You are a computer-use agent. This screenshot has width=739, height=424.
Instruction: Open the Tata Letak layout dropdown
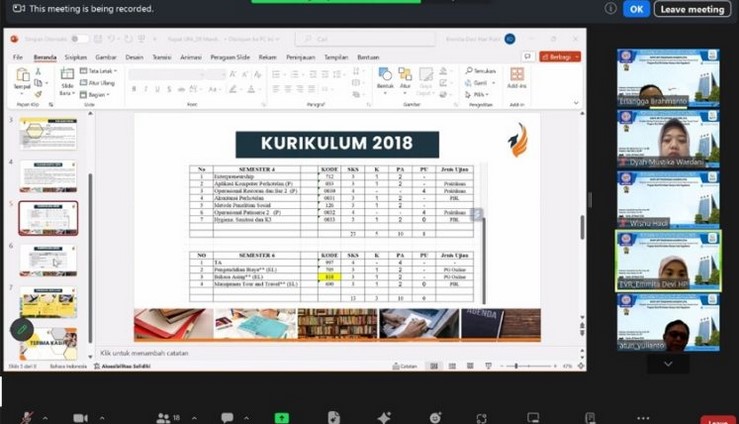[x=100, y=71]
